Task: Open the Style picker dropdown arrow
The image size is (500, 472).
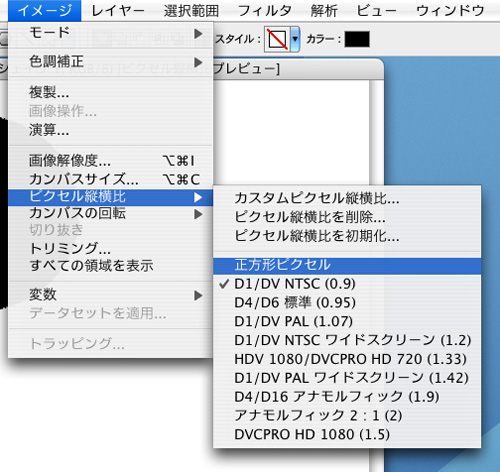Action: pos(295,40)
